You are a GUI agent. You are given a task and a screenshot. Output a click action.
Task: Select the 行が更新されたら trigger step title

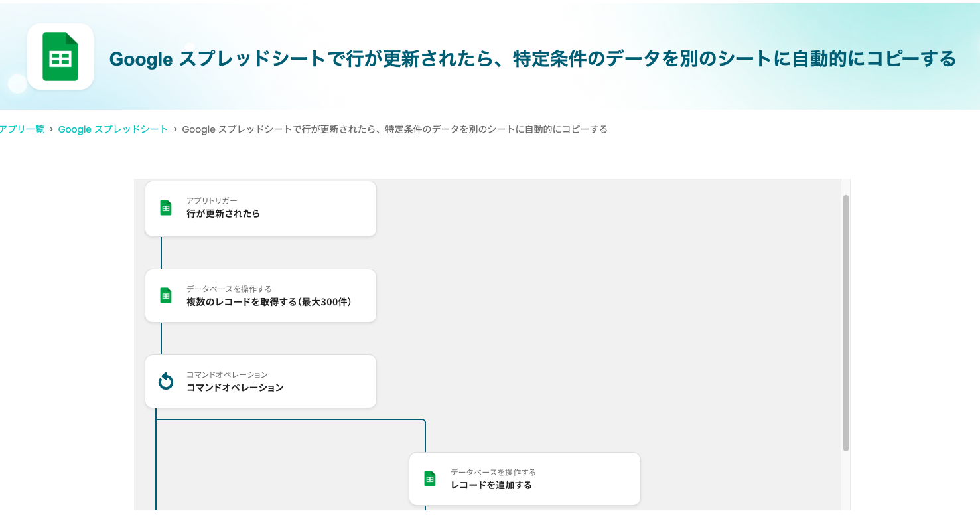click(223, 214)
